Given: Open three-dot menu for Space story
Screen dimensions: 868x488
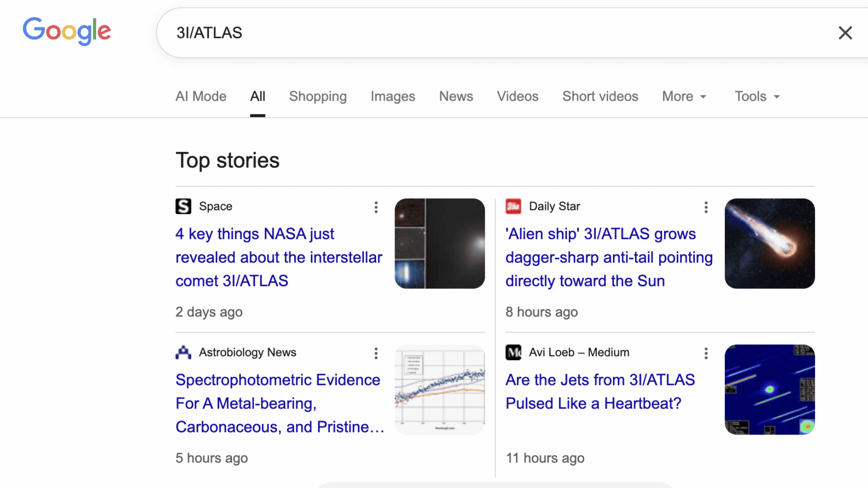Looking at the screenshot, I should [376, 207].
